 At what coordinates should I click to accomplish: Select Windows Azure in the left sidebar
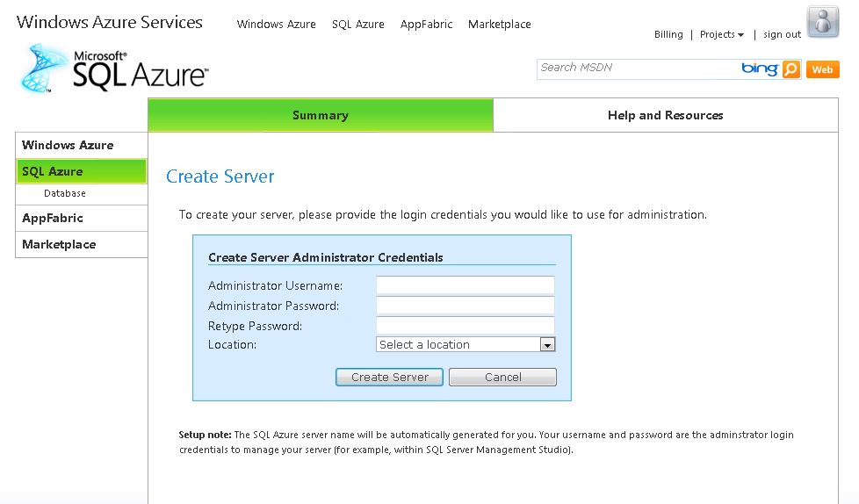(x=81, y=145)
